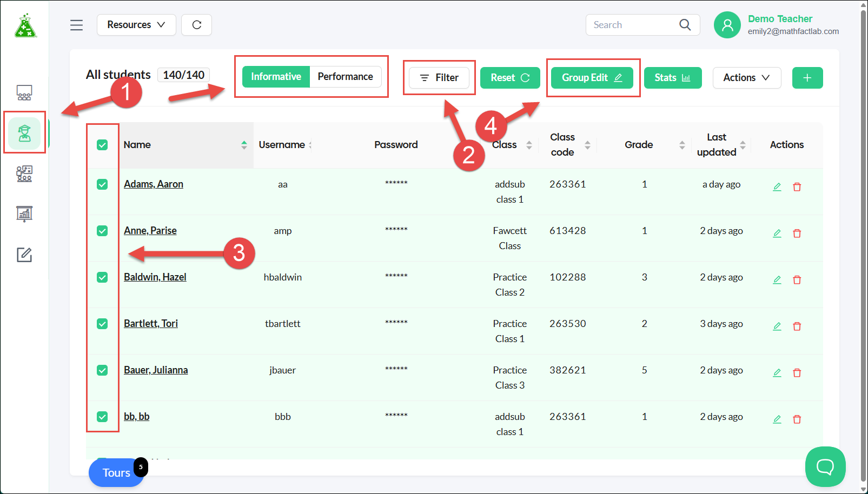Expand the Resources dropdown
868x494 pixels.
point(136,25)
